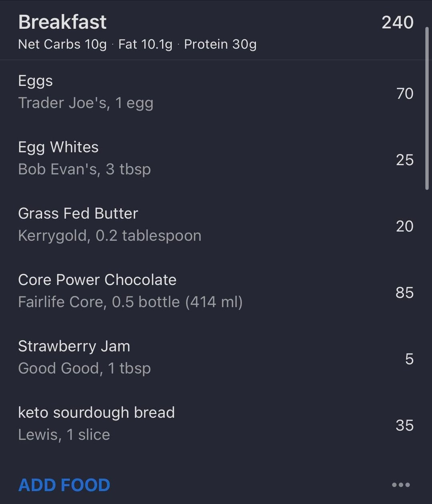Click the 5 calories value for Strawberry Jam
The width and height of the screenshot is (432, 504).
click(409, 359)
